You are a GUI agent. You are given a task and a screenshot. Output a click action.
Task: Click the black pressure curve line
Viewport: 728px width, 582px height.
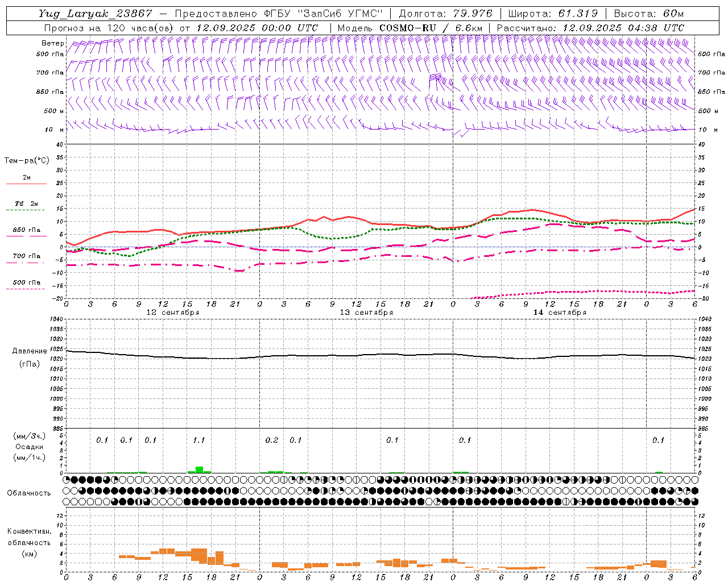pyautogui.click(x=380, y=355)
